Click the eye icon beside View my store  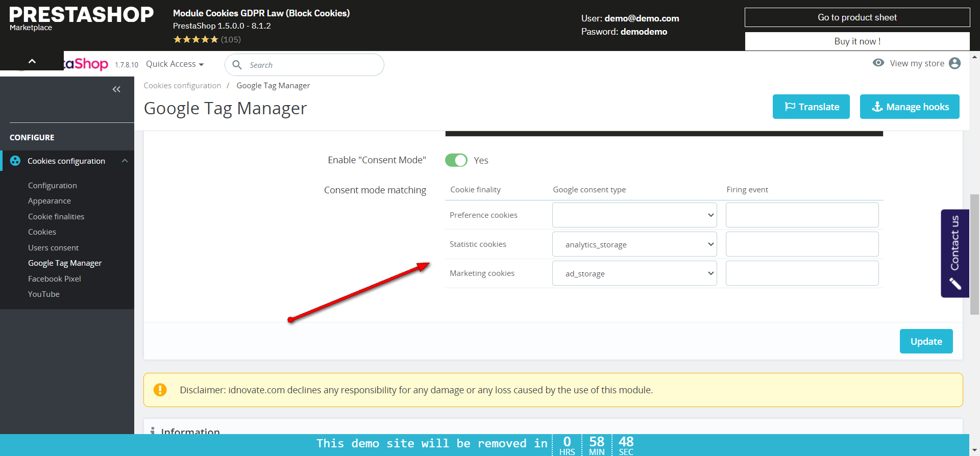878,63
